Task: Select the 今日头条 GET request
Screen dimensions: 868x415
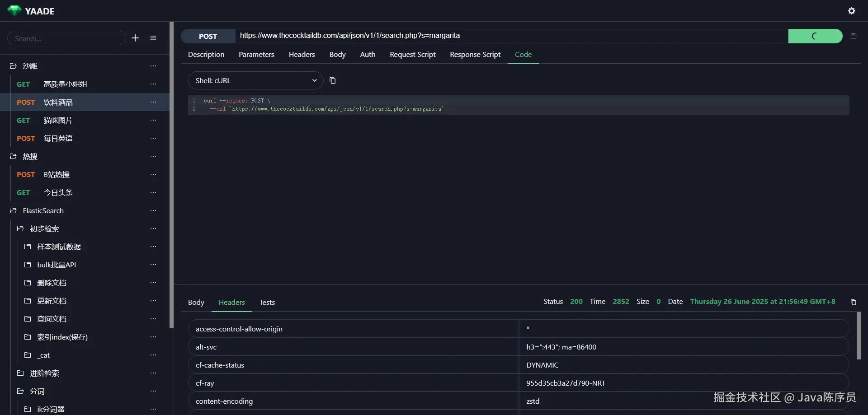Action: click(x=85, y=192)
